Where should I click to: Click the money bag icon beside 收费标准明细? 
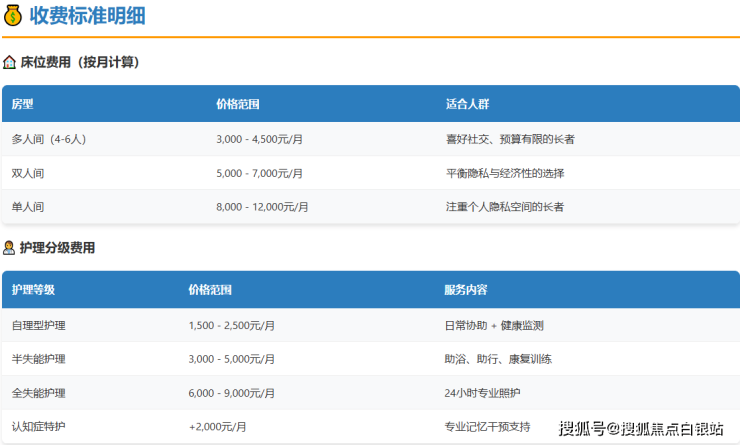pos(13,17)
